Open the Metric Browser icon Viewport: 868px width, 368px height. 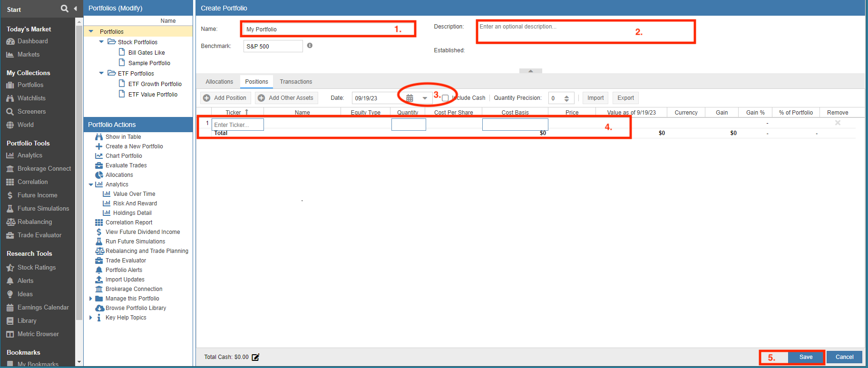click(10, 334)
